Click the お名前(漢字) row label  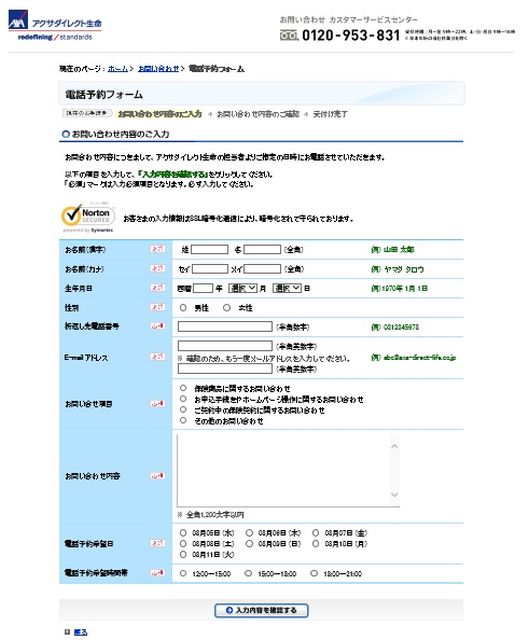click(x=85, y=249)
